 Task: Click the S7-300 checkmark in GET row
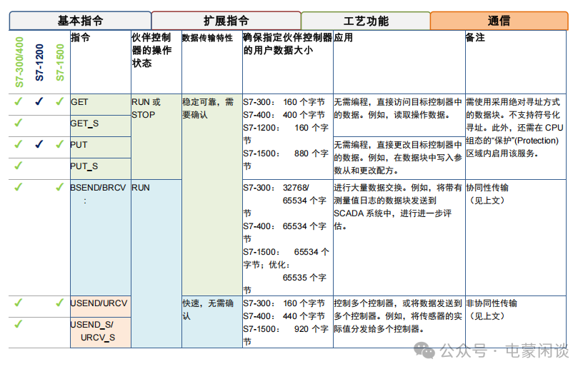19,101
